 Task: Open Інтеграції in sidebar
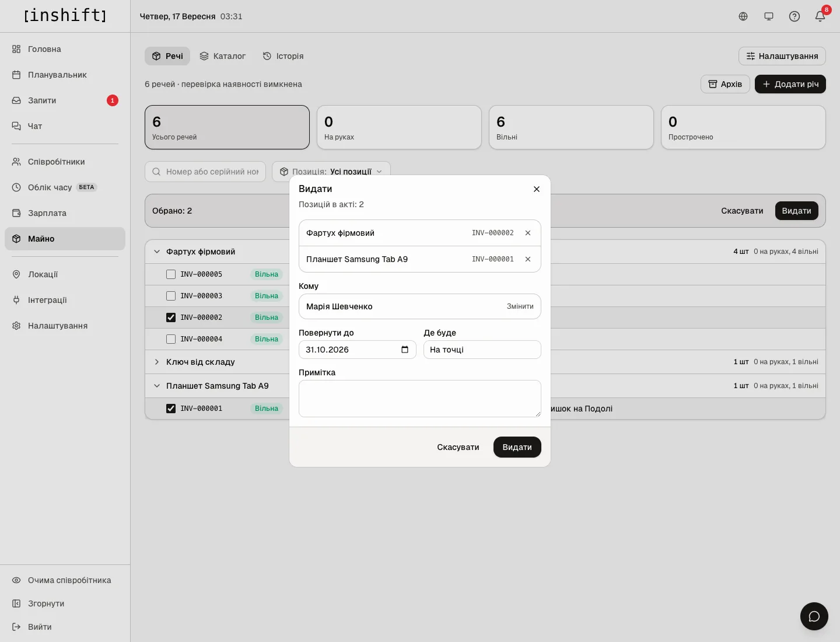[x=65, y=300]
